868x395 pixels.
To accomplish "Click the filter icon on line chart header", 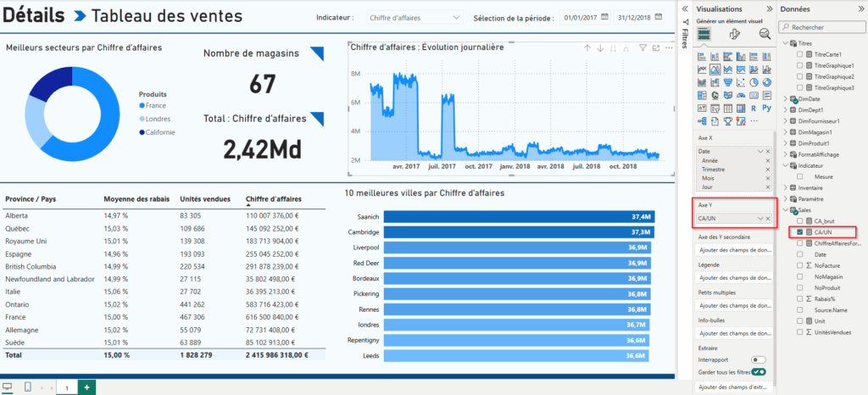I will point(643,48).
